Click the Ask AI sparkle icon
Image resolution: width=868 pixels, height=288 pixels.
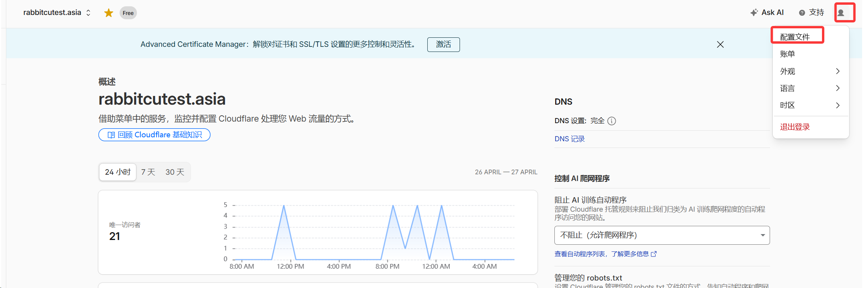753,13
